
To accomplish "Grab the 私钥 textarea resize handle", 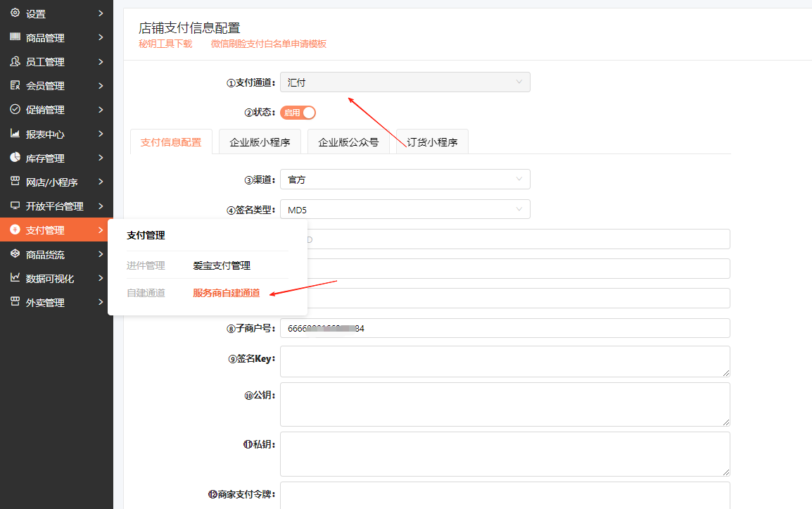I will (726, 472).
